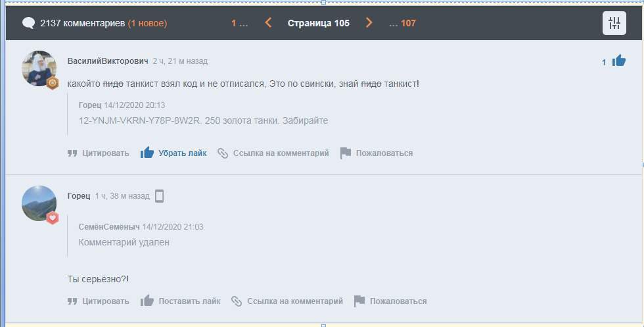The width and height of the screenshot is (644, 327).
Task: Click like count '1' on first comment
Action: (x=604, y=62)
